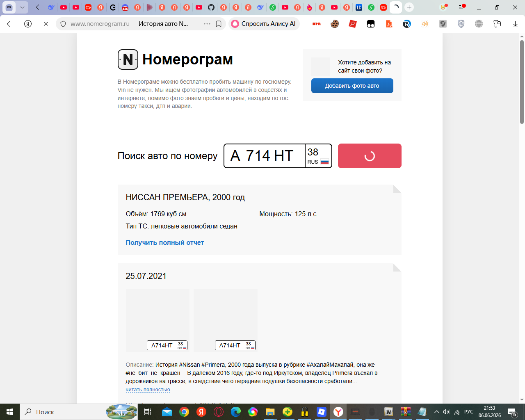Click the Windows taskbar search box
This screenshot has height=420, width=525.
pos(79,412)
